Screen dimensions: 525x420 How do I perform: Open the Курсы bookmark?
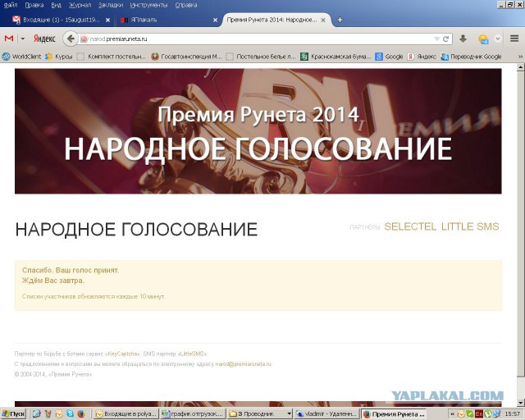coord(59,57)
